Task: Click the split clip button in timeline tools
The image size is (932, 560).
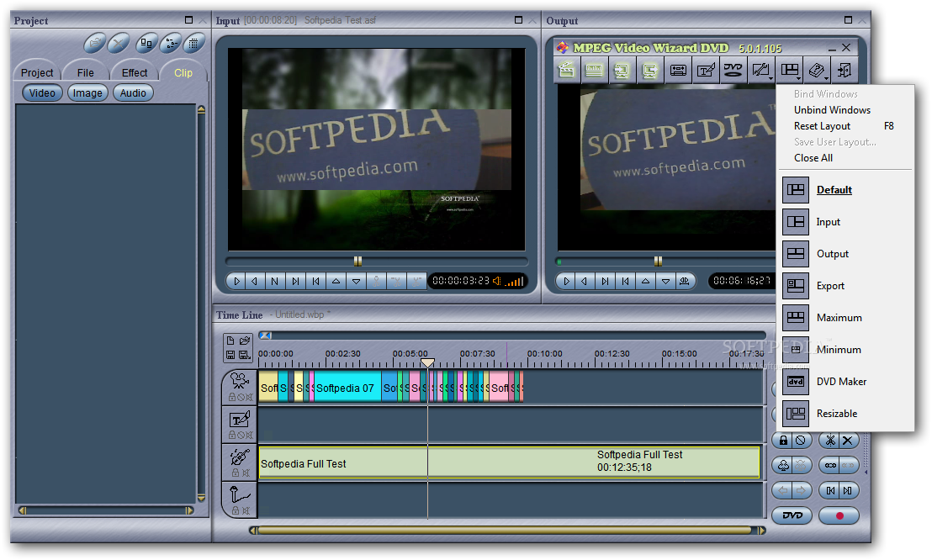Action: click(830, 441)
